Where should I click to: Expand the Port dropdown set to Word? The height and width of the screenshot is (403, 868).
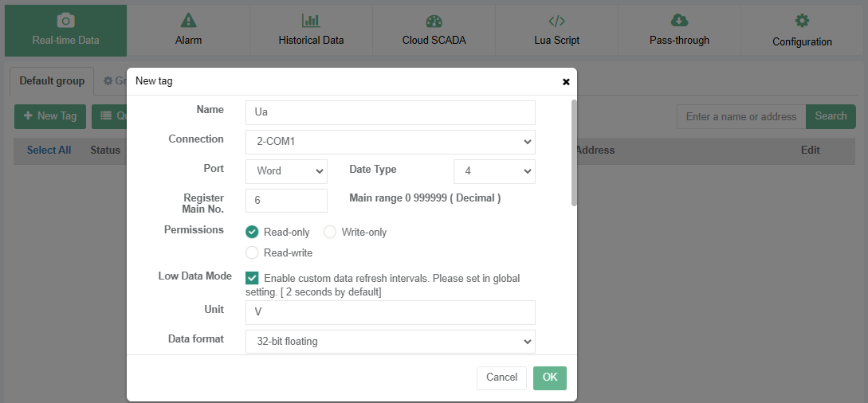286,171
